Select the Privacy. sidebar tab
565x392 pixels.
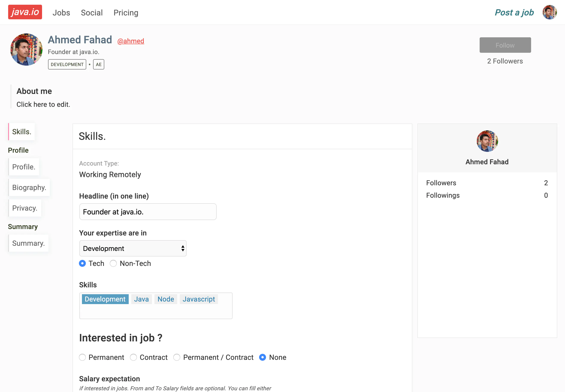click(x=25, y=208)
